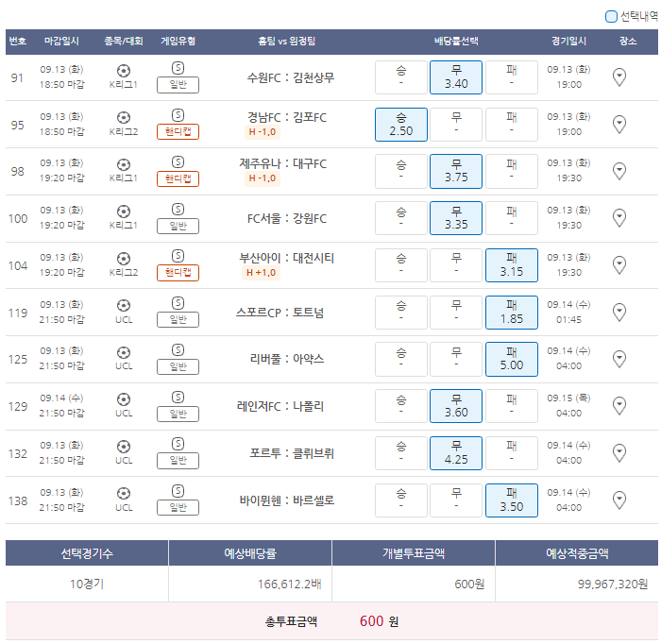Click the 마감일시 column header
The height and width of the screenshot is (644, 661).
62,42
